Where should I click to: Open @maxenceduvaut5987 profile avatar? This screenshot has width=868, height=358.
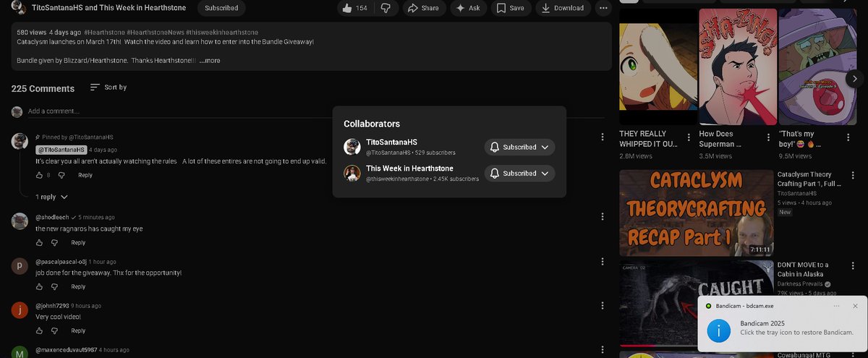click(20, 353)
